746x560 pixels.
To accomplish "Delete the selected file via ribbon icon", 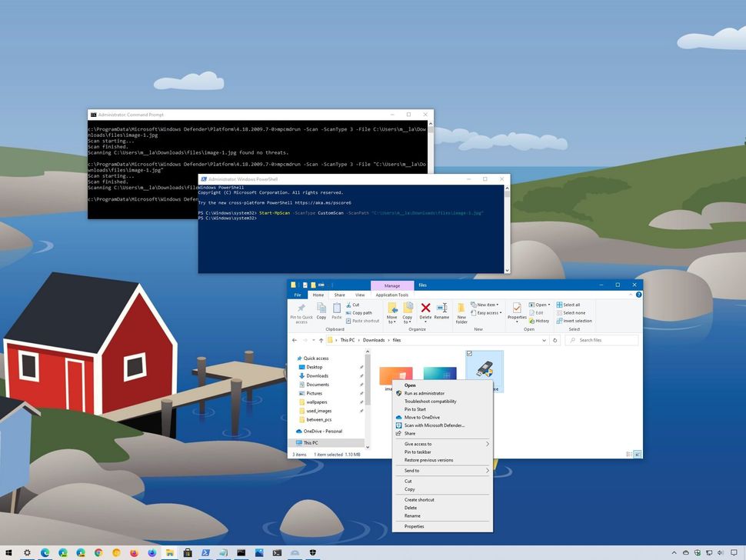I will tap(425, 310).
